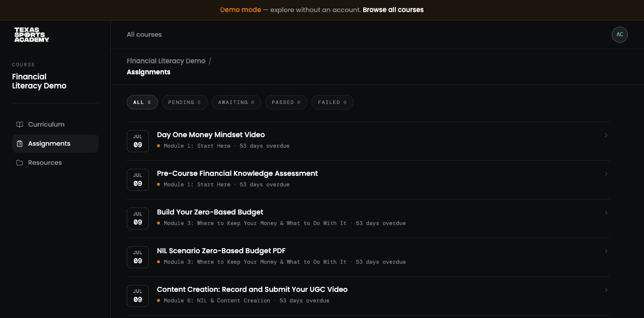
Task: Click 'Module 1: Start Here' under Pre-Course Assessment
Action: [197, 184]
